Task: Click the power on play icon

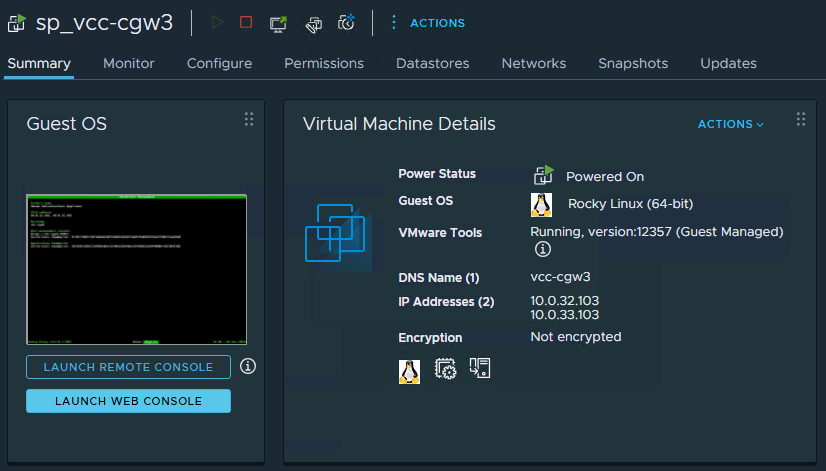Action: [x=217, y=22]
